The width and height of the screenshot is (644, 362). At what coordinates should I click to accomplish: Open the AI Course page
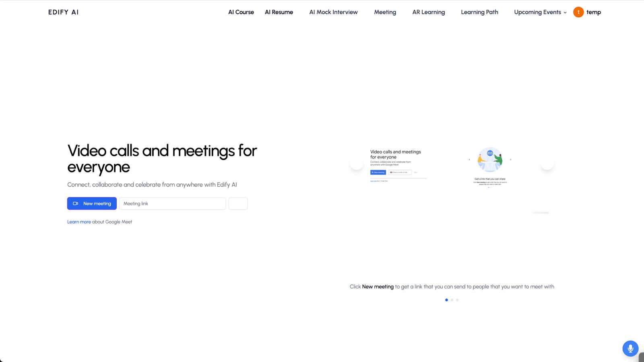[241, 12]
